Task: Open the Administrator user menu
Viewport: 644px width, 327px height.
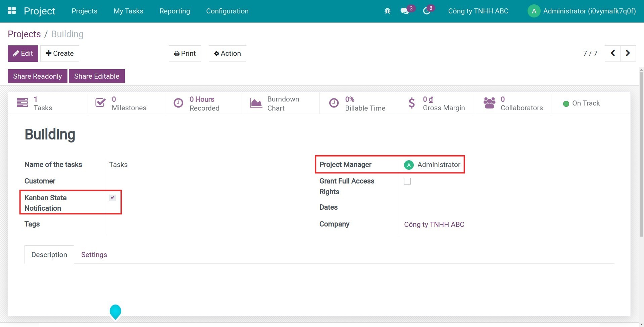Action: coord(582,11)
